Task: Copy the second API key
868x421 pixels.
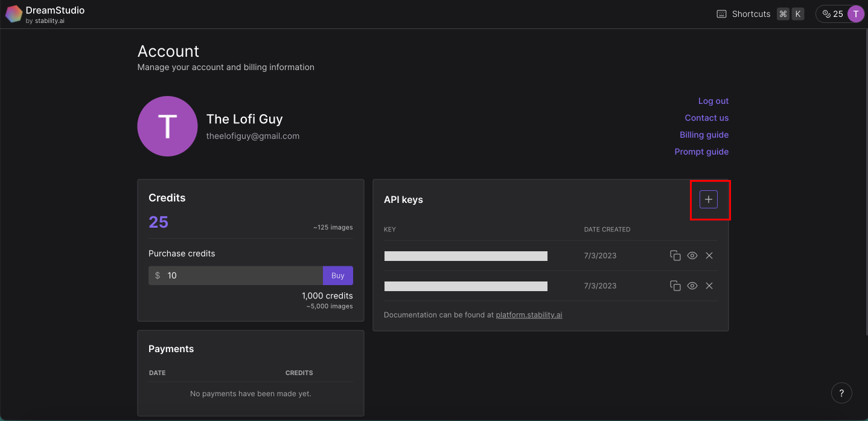Action: [x=675, y=286]
